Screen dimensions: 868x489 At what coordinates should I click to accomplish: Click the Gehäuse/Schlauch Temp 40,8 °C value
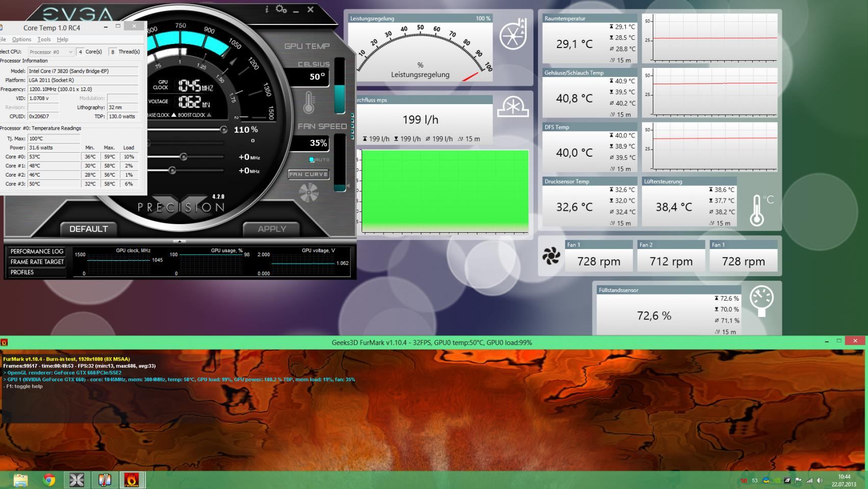point(574,99)
